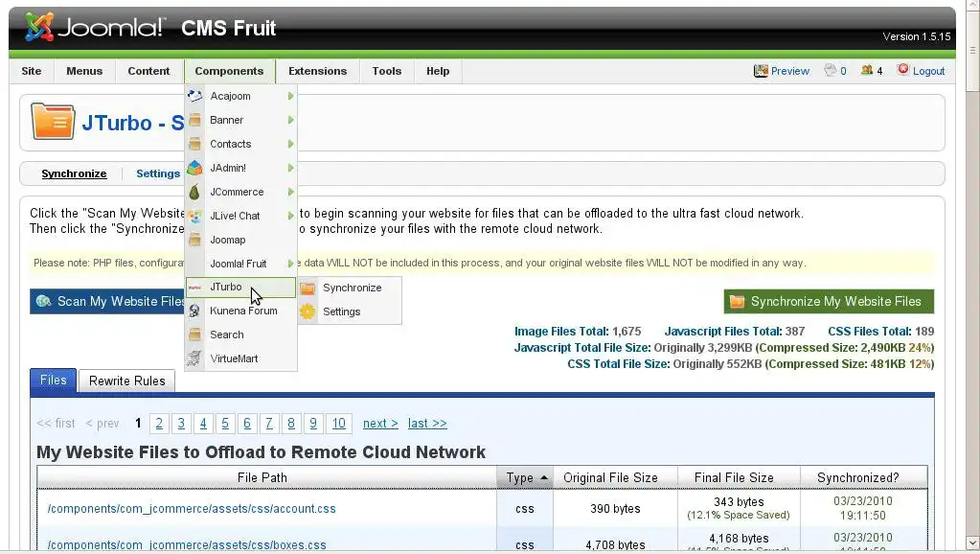
Task: Go to page 5 of files
Action: (225, 424)
